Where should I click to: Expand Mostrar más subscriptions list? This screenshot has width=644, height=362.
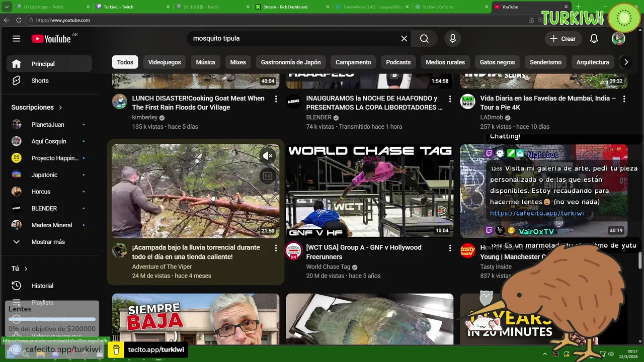[x=49, y=242]
